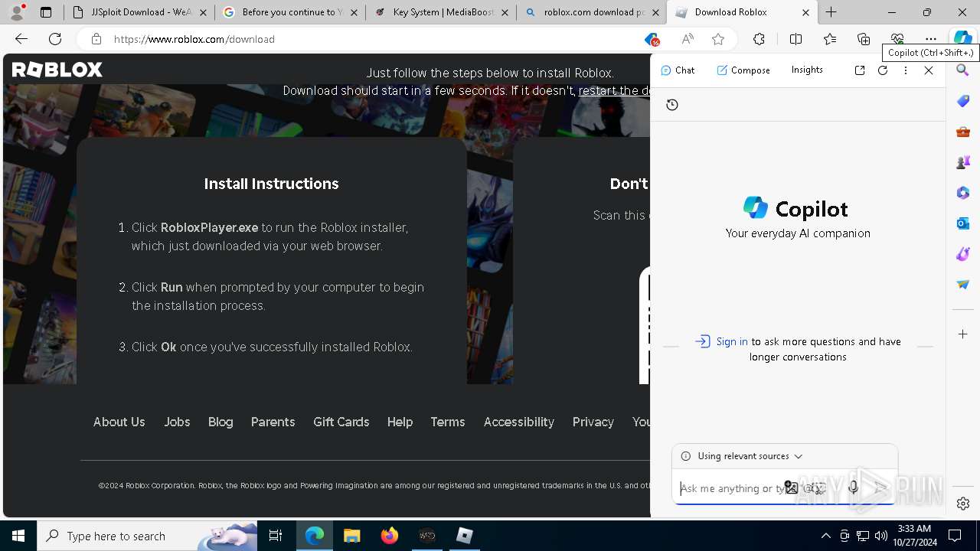Screen dimensions: 980x551
Task: Open the Shopping tag sidebar icon
Action: 963,101
